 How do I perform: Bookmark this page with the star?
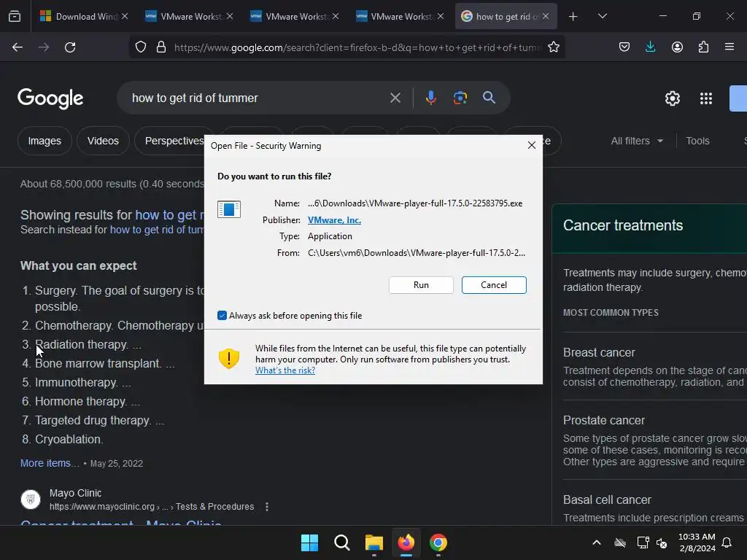553,47
